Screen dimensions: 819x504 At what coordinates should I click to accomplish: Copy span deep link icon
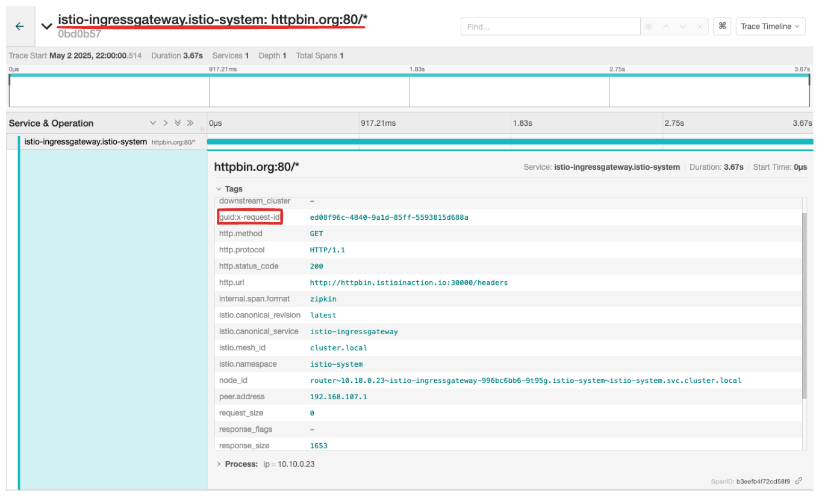pos(799,481)
